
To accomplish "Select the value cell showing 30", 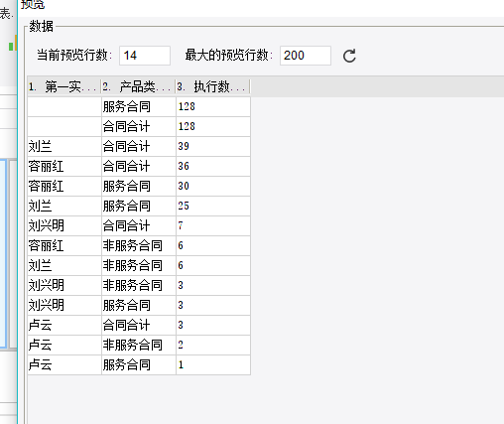I will pyautogui.click(x=213, y=186).
